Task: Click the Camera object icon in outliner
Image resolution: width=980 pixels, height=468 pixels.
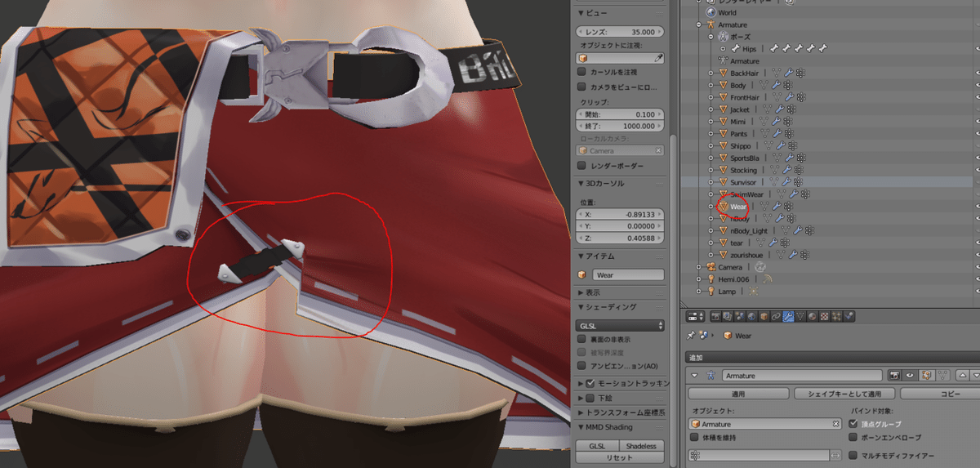Action: [710, 266]
